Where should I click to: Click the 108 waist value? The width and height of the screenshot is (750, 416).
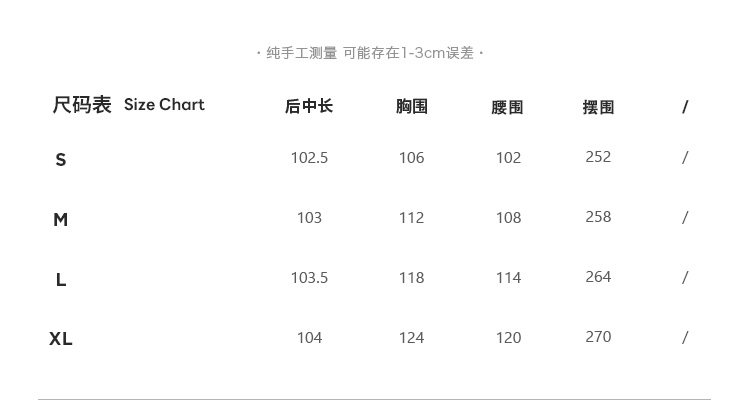[x=508, y=218]
